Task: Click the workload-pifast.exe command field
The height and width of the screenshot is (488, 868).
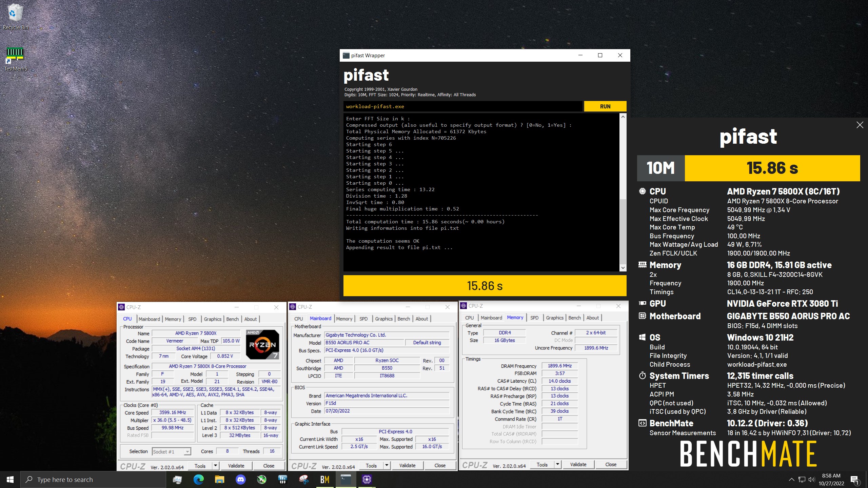Action: (463, 106)
